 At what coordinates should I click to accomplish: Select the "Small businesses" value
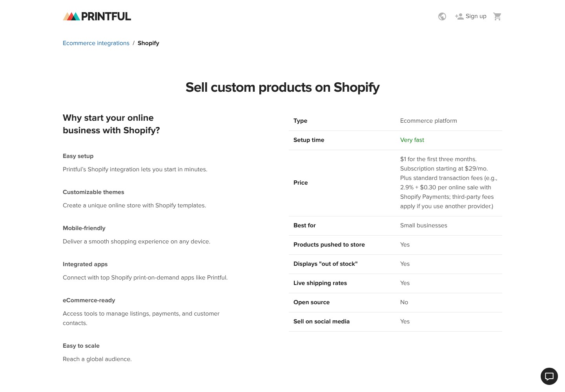pos(424,225)
